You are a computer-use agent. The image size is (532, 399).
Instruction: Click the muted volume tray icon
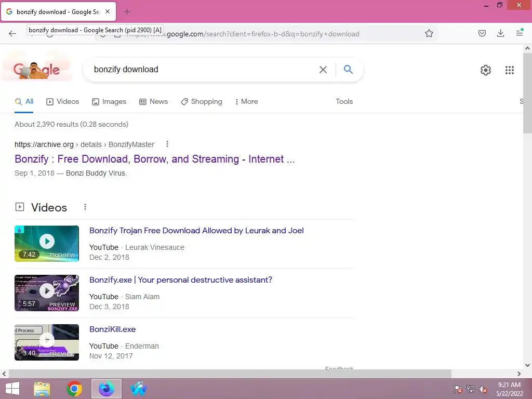483,389
